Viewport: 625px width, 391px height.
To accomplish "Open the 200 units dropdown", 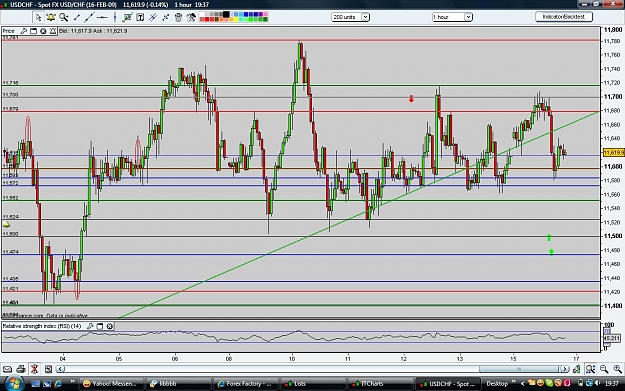I will [350, 17].
